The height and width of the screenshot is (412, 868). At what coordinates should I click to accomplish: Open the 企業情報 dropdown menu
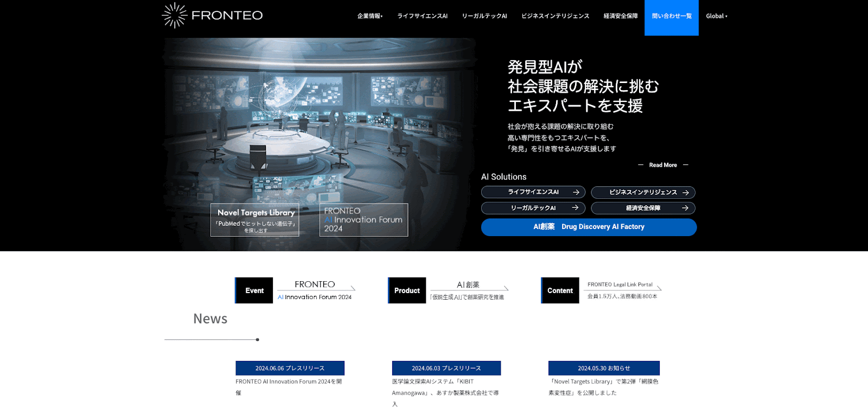370,16
